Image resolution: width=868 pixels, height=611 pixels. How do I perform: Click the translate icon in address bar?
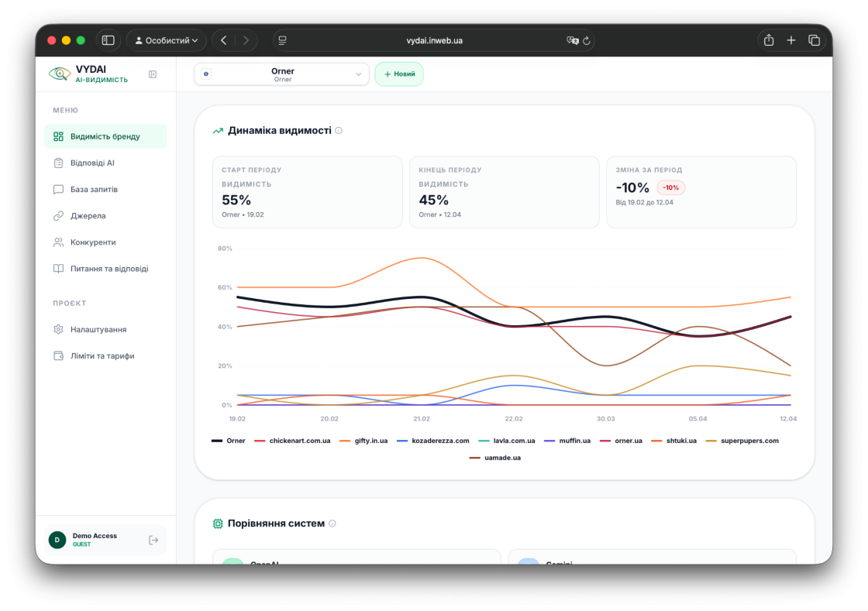pyautogui.click(x=573, y=40)
